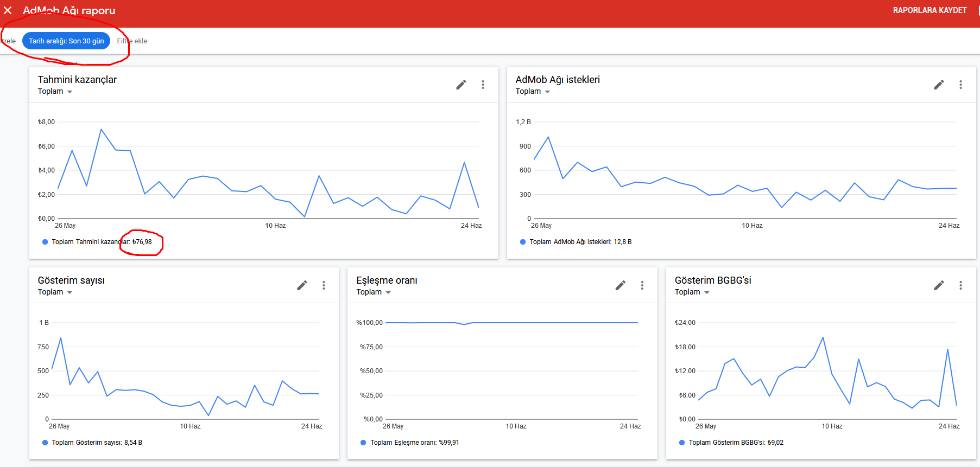Image resolution: width=980 pixels, height=467 pixels.
Task: Click Filtre ekle to add a filter
Action: pos(132,41)
